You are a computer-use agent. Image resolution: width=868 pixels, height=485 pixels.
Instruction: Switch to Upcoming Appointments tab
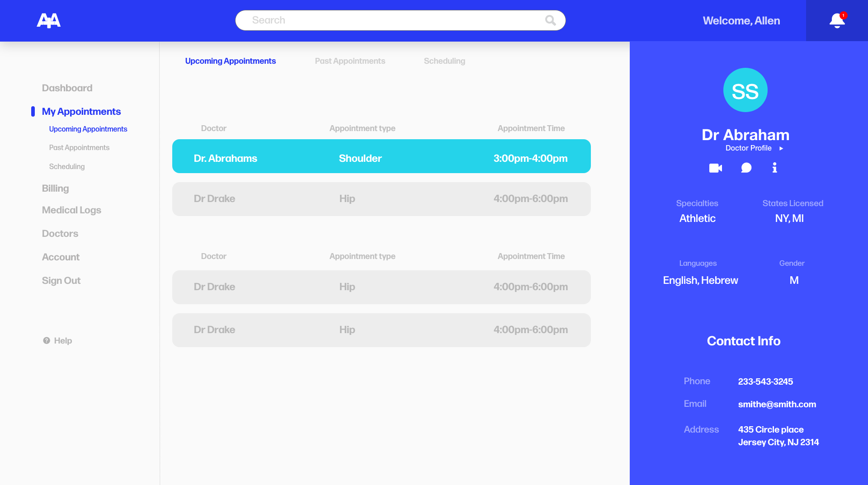click(231, 61)
